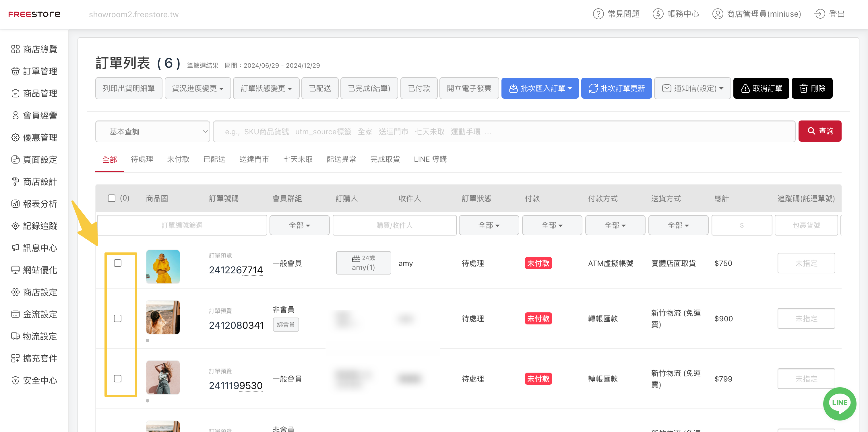Toggle the select-all orders checkbox
868x432 pixels.
tap(112, 198)
